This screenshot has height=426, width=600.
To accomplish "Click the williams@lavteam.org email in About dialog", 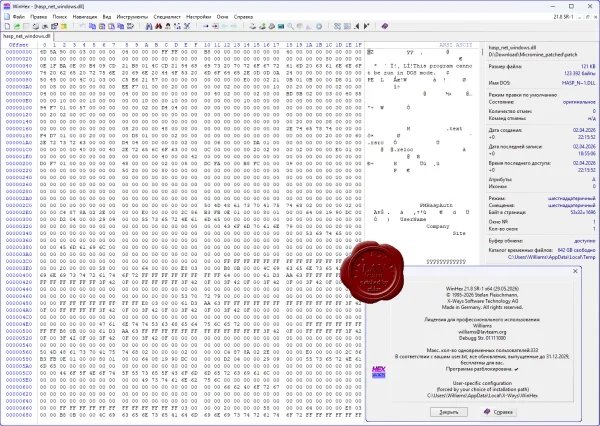I will click(482, 332).
